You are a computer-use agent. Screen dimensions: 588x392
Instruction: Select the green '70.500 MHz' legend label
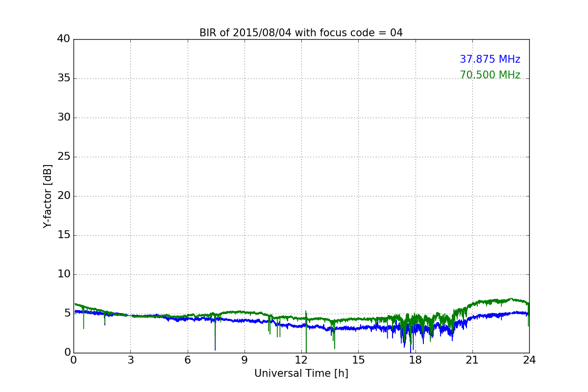490,75
